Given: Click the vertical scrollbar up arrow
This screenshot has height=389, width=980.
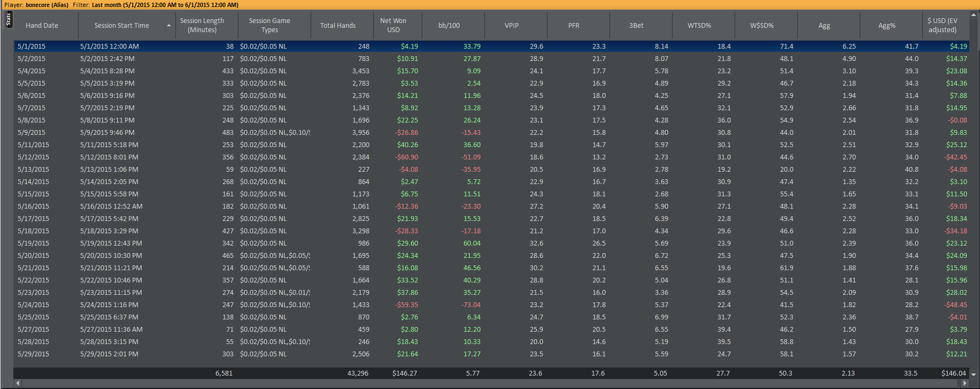Looking at the screenshot, I should [974, 16].
